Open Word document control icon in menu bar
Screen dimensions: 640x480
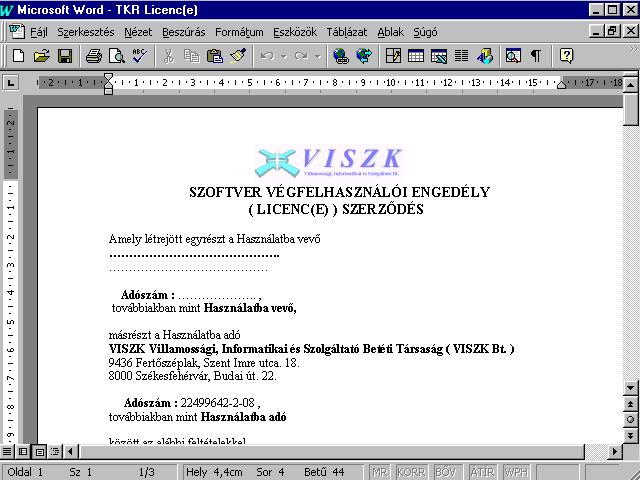tap(17, 31)
